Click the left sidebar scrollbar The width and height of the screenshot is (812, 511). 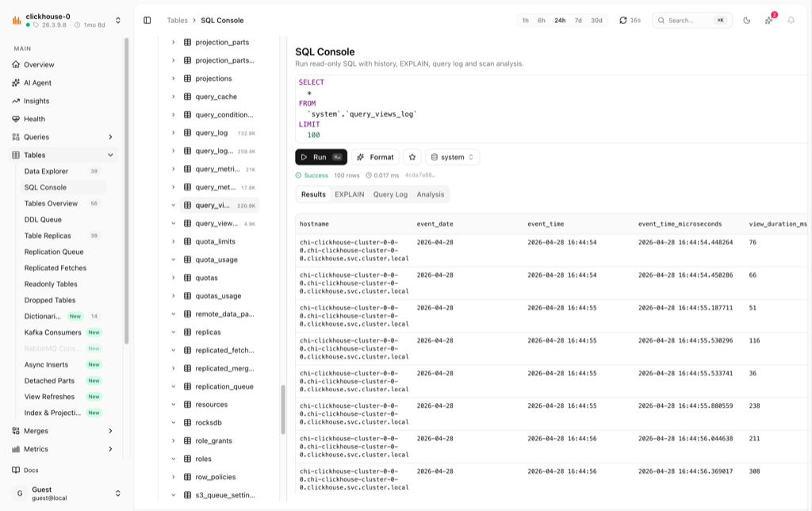[x=126, y=190]
